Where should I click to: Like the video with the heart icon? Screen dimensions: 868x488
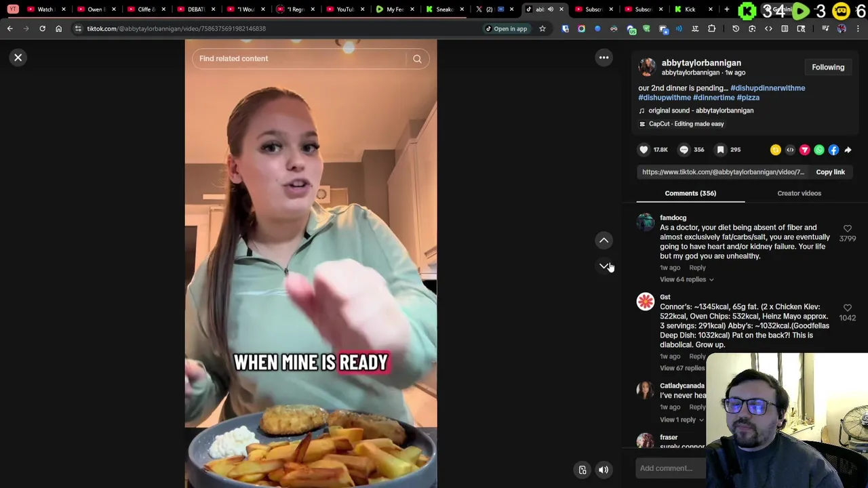[x=644, y=150]
